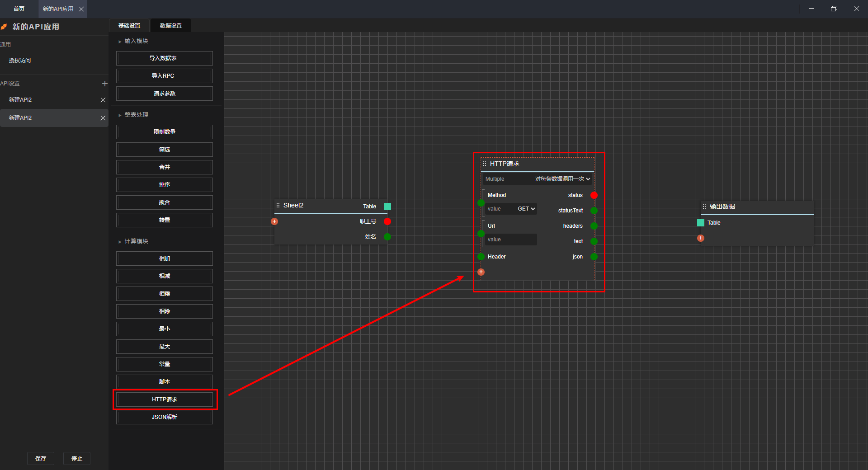Screen dimensions: 868x470
Task: Click the 导入数据表 module button
Action: [165, 58]
